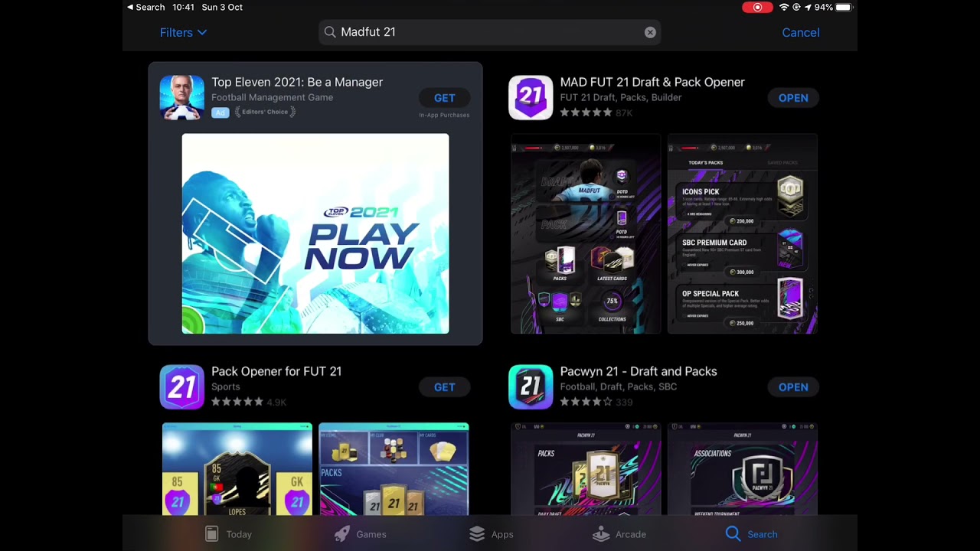Open the MAD FUT 21 app icon
This screenshot has height=551, width=980.
(x=531, y=98)
